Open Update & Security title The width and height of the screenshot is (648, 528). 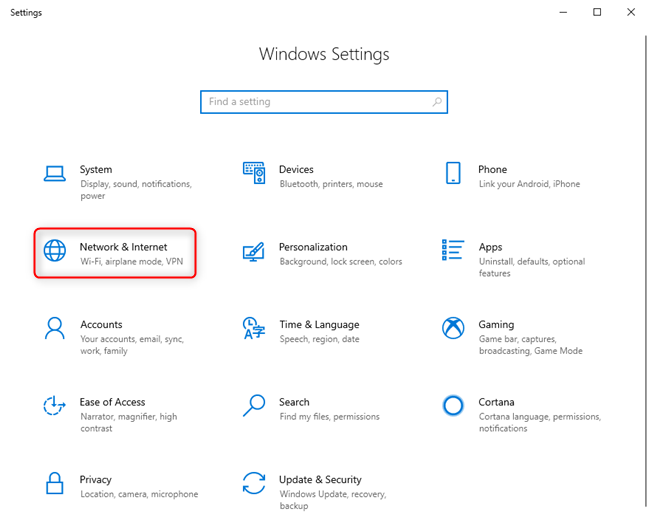point(320,480)
